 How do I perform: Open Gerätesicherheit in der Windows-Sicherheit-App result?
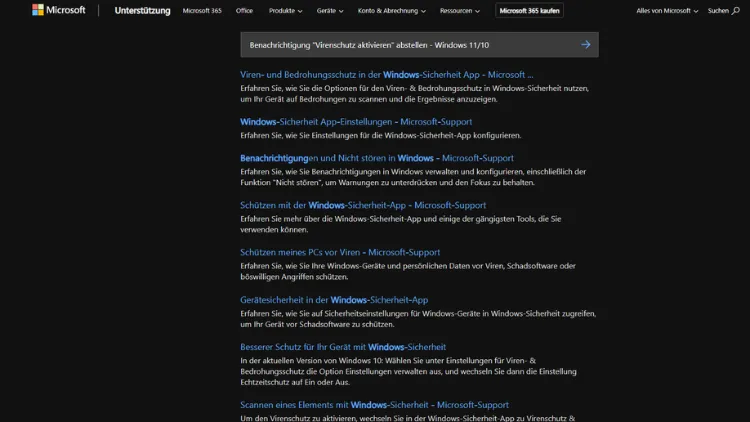tap(334, 300)
